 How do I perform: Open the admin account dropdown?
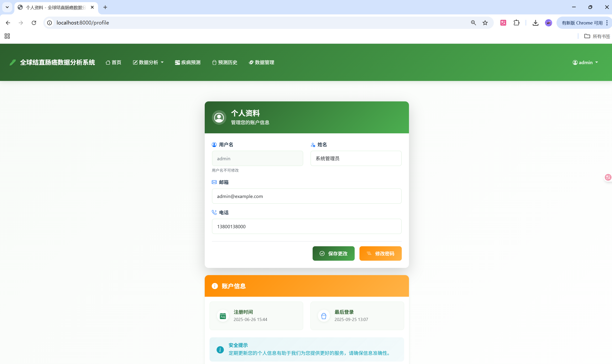coord(586,62)
